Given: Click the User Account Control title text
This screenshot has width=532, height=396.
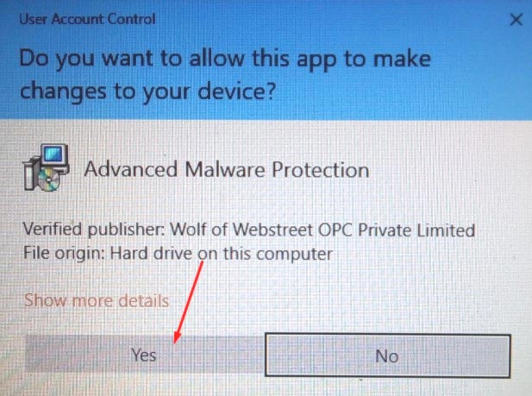Looking at the screenshot, I should 87,19.
